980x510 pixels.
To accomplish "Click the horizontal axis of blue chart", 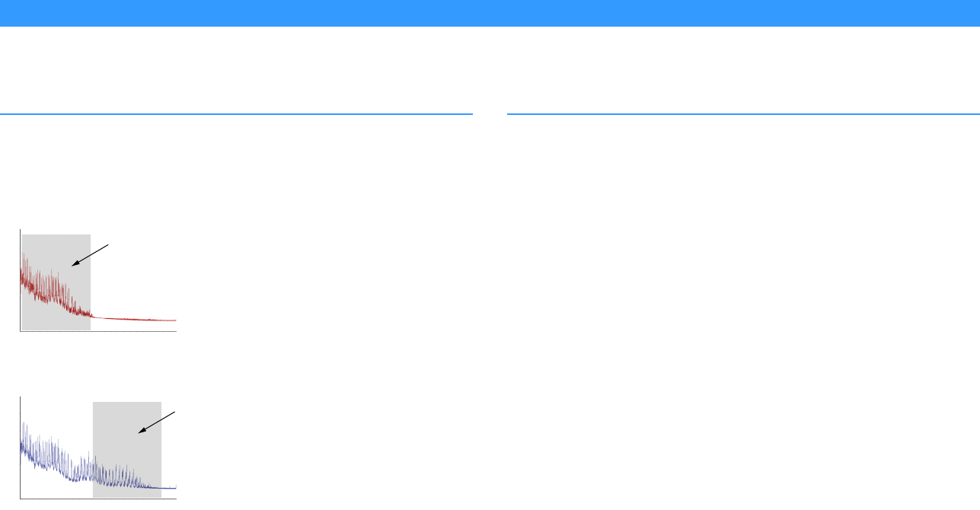I will 98,499.
